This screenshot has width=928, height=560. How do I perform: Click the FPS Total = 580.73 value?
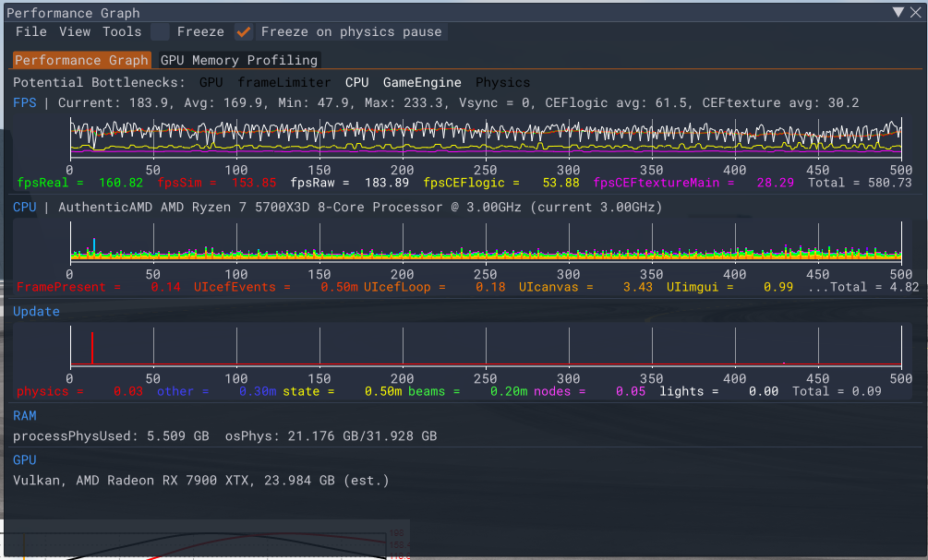(x=860, y=183)
